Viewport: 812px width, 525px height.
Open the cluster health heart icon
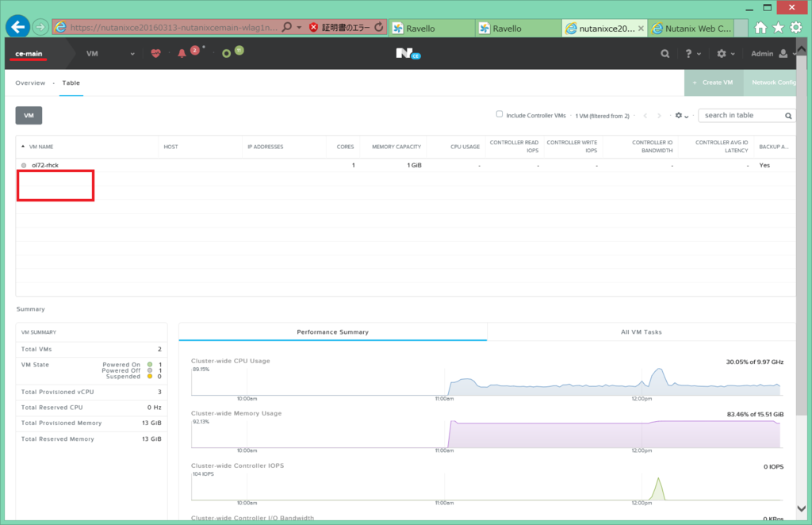(x=156, y=53)
